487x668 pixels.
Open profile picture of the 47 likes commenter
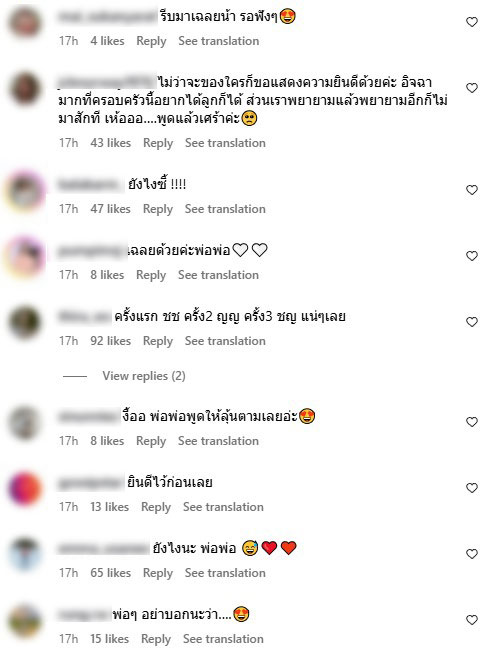25,190
